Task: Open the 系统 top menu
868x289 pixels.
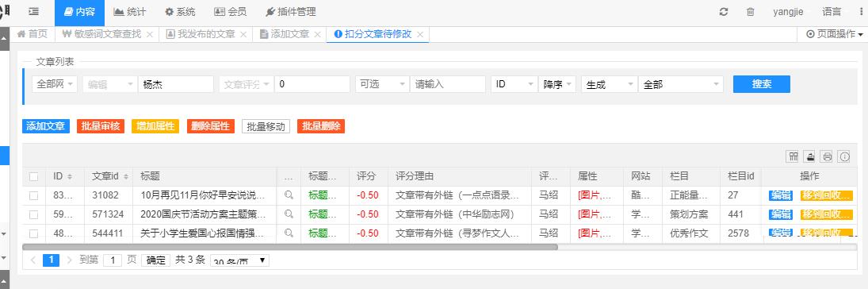Action: click(x=181, y=12)
